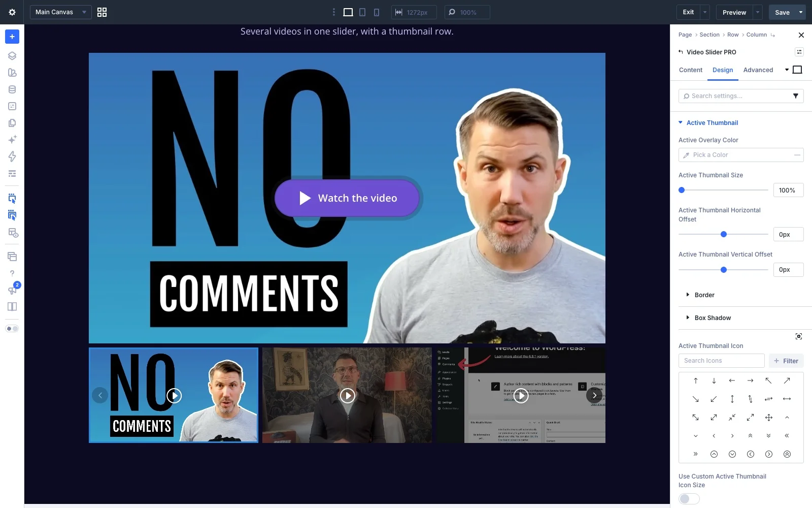Image resolution: width=812 pixels, height=508 pixels.
Task: Click the next arrow on thumbnail row
Action: pos(594,395)
